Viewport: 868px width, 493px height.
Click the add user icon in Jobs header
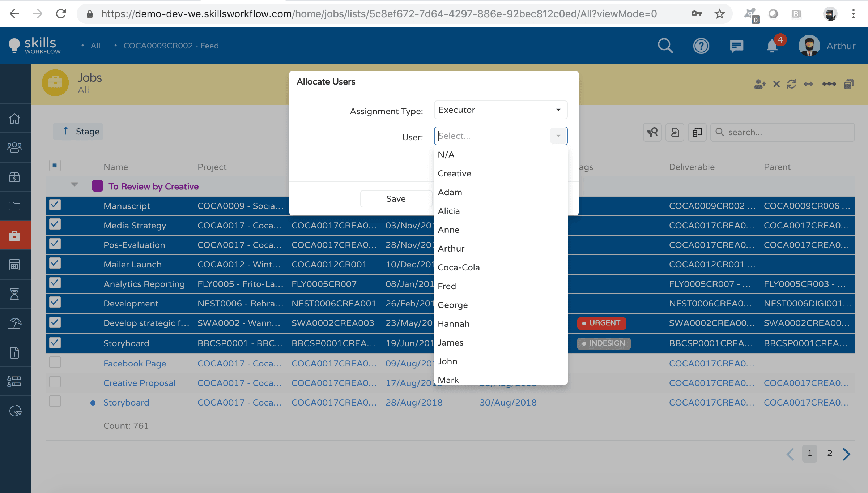point(760,84)
